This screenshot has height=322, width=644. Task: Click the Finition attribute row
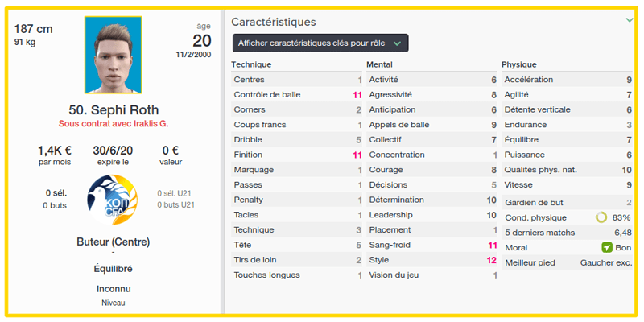tap(296, 155)
